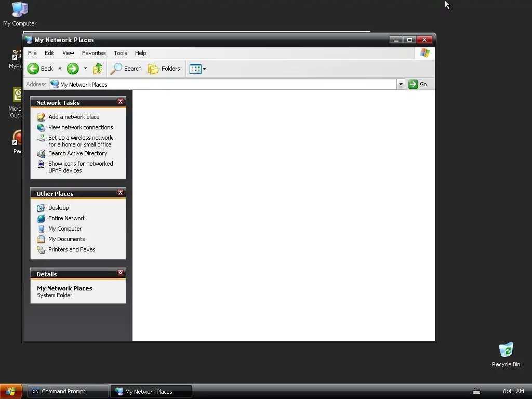Toggle the Folders pane button

(x=164, y=69)
